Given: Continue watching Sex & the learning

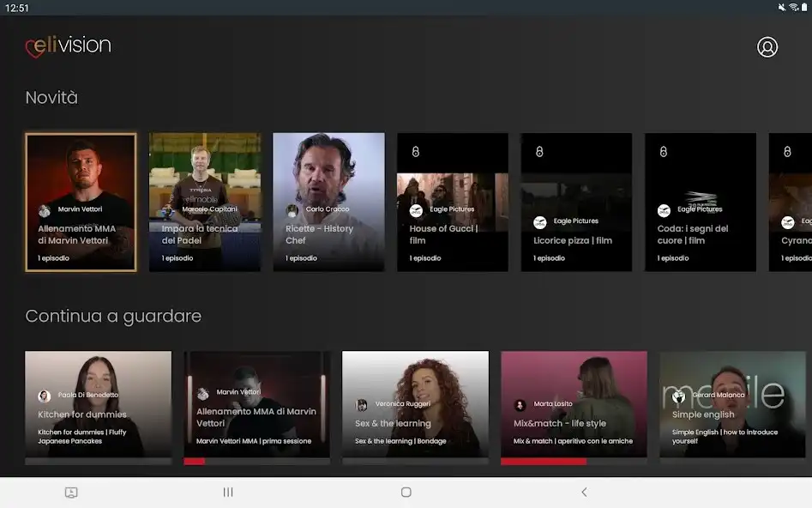Looking at the screenshot, I should 415,403.
